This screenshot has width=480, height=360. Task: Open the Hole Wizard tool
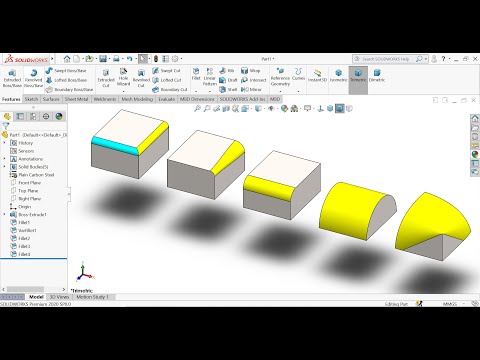[123, 77]
